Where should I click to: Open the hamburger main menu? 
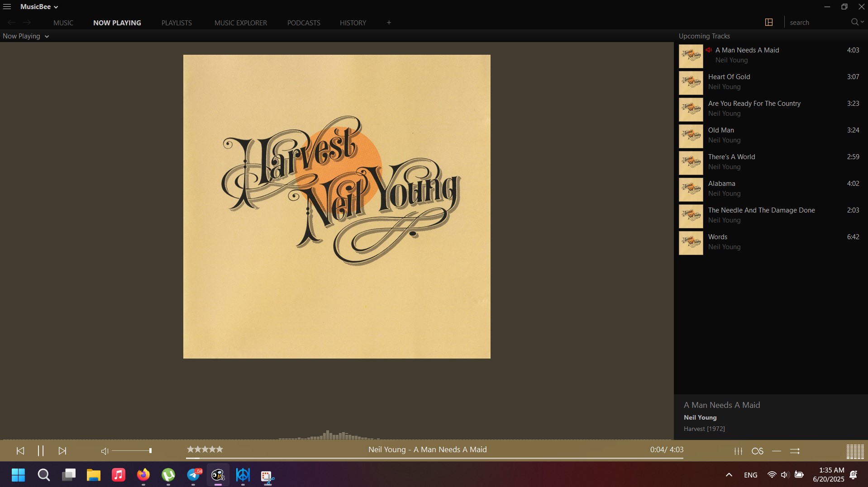7,7
